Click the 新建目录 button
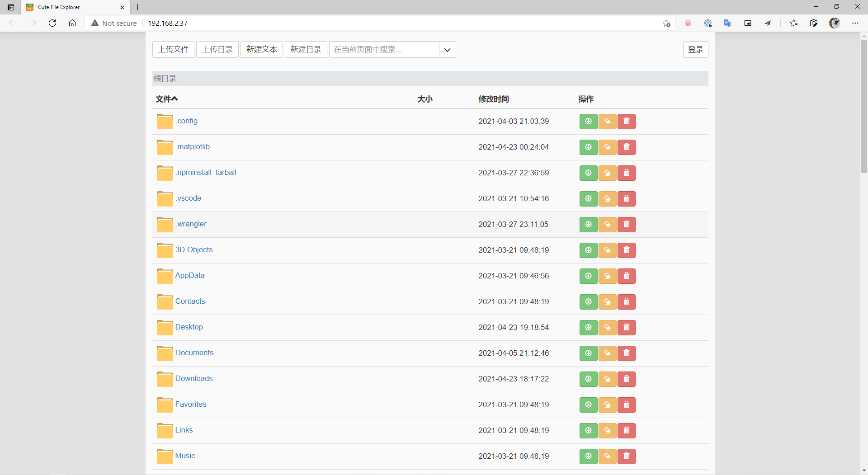Screen dimensions: 868x475 point(306,50)
